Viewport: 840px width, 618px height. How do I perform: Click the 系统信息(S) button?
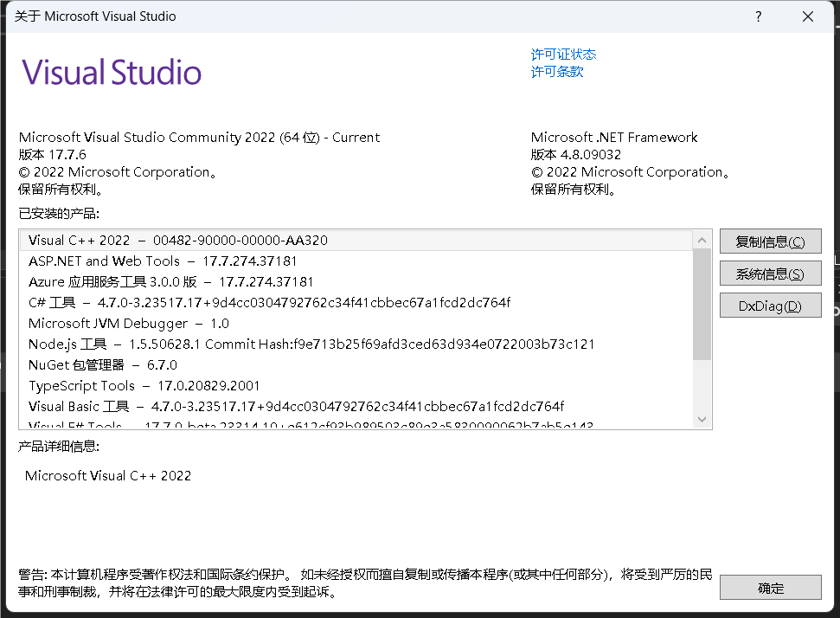tap(770, 273)
